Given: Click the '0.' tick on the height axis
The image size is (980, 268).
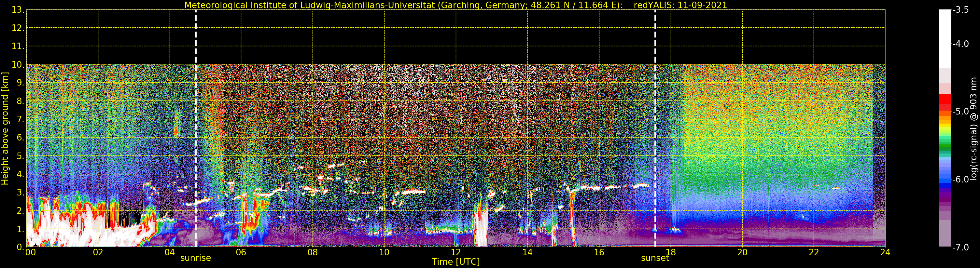Looking at the screenshot, I should tap(21, 247).
